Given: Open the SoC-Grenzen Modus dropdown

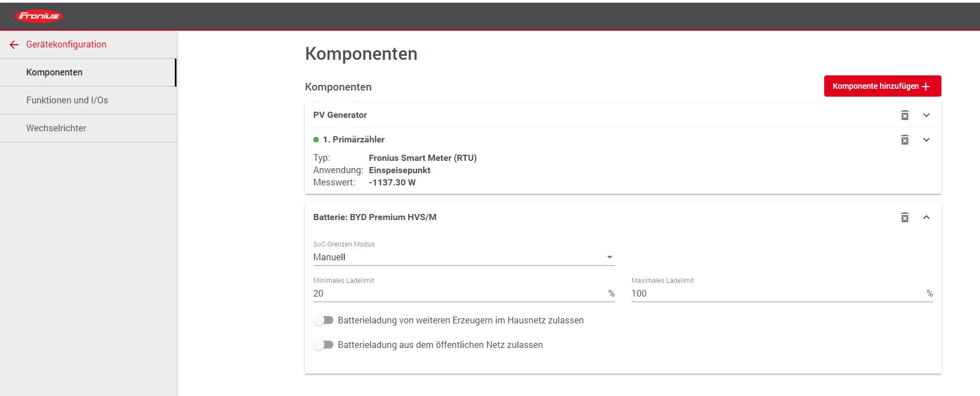Looking at the screenshot, I should pyautogui.click(x=463, y=257).
